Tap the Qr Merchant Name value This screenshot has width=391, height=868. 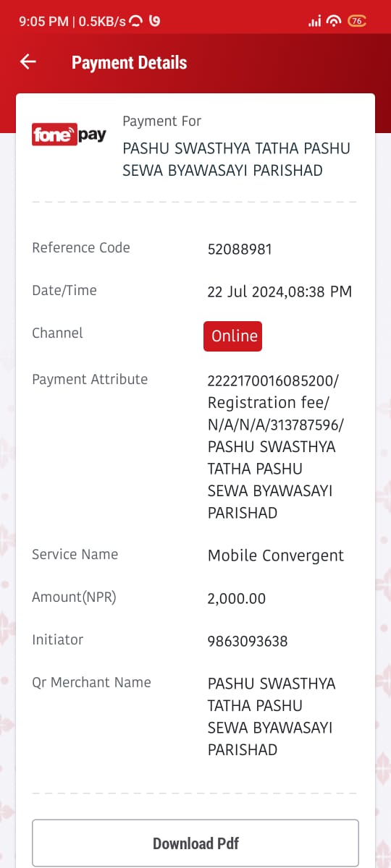point(272,716)
